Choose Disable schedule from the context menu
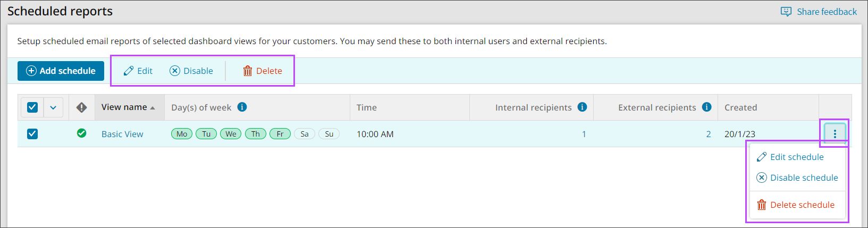 (x=803, y=178)
